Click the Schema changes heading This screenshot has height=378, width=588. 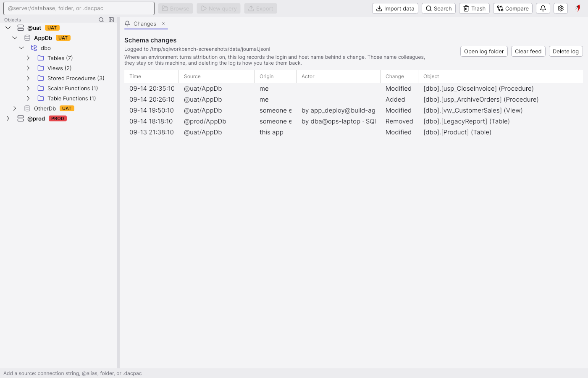150,40
